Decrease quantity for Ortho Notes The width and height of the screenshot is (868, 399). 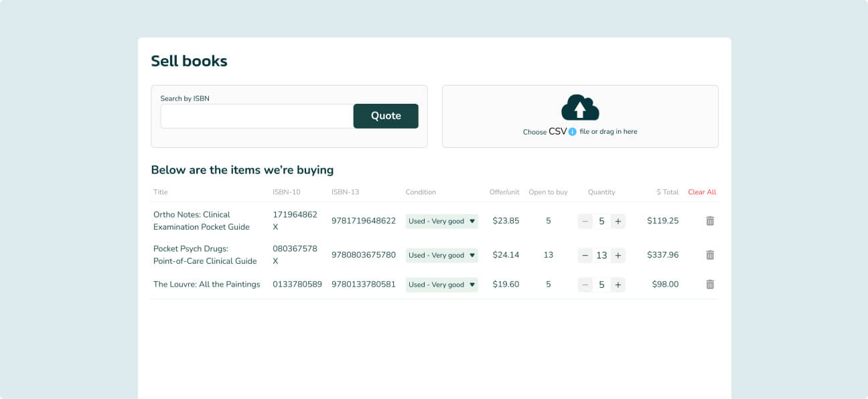click(585, 221)
